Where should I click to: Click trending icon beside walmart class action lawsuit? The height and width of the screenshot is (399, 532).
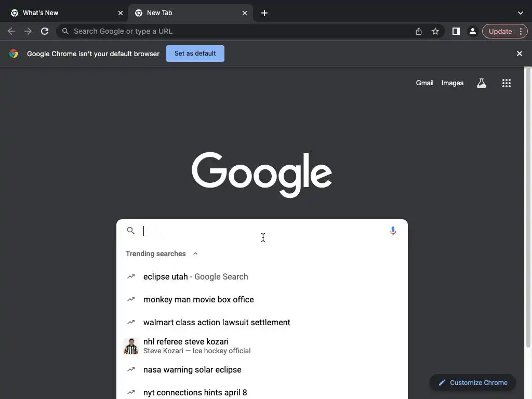[131, 322]
